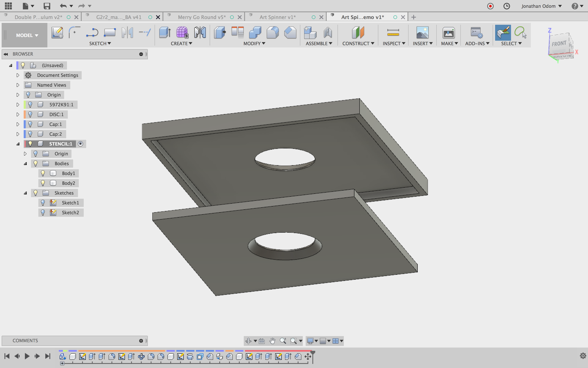The height and width of the screenshot is (368, 588).
Task: Click the Offset Plane construct icon
Action: tap(358, 33)
